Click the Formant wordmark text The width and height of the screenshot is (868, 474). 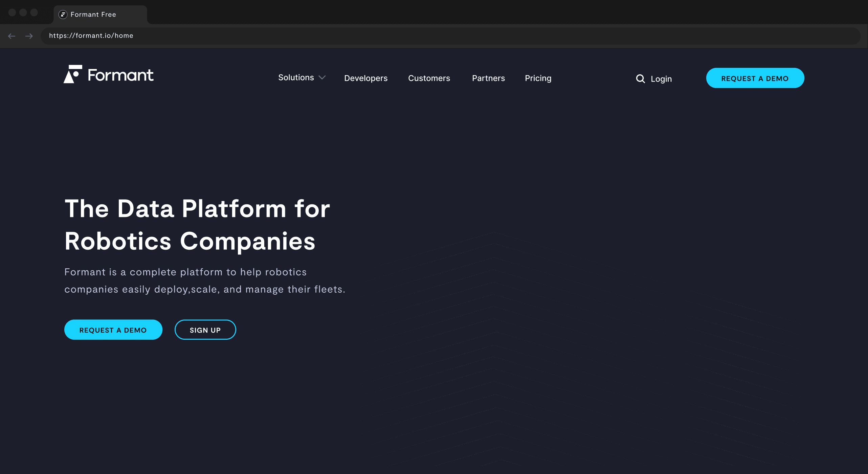pyautogui.click(x=120, y=75)
